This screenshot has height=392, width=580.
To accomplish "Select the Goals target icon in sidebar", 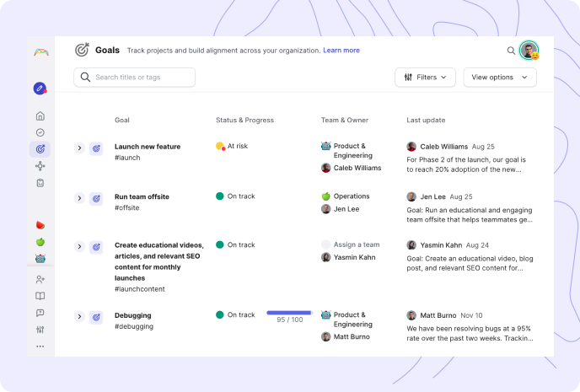I will coord(40,149).
